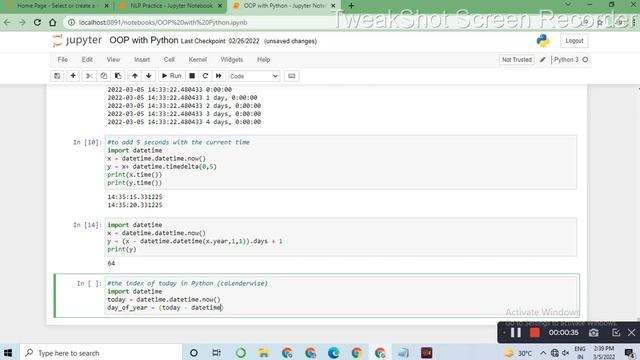The height and width of the screenshot is (360, 640).
Task: Click the localhost address bar
Action: click(x=163, y=22)
